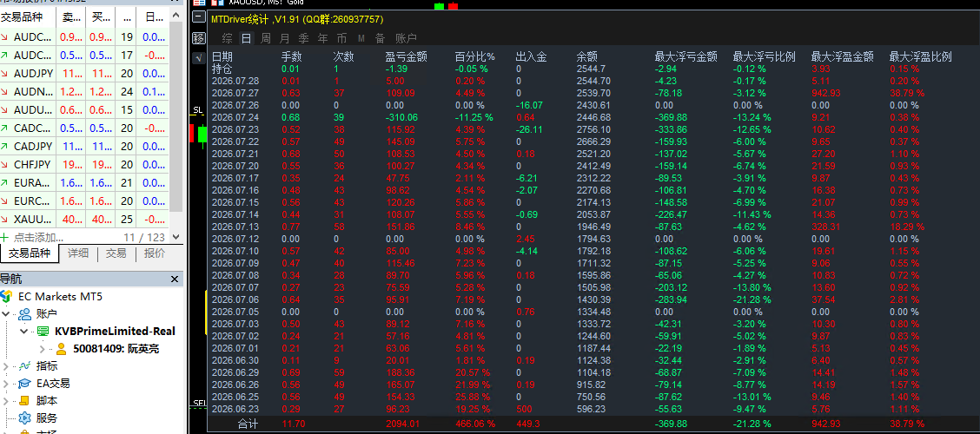Click the 脚本 script scroll icon

25,401
